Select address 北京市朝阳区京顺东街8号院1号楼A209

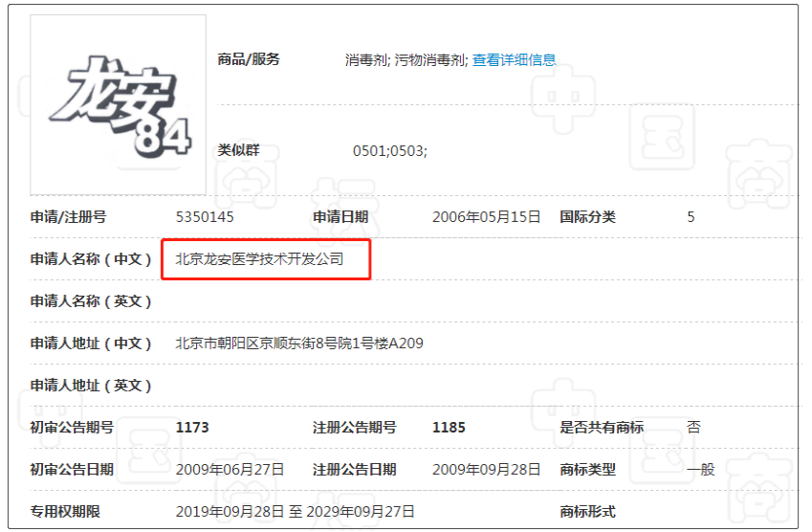(x=299, y=344)
